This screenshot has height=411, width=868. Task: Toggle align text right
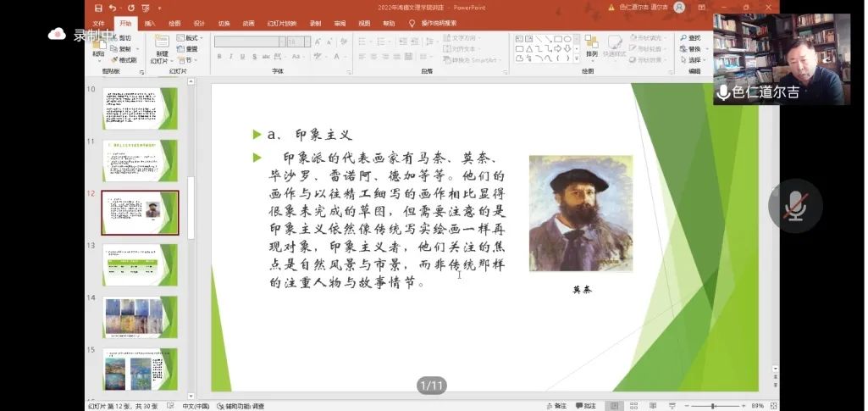tap(385, 57)
